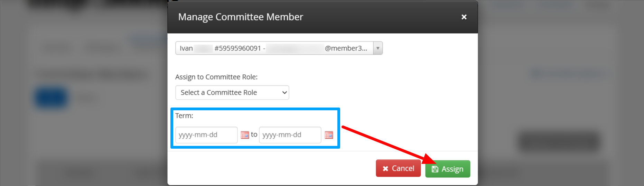Image resolution: width=644 pixels, height=186 pixels.
Task: Click the Term: label
Action: coord(184,116)
